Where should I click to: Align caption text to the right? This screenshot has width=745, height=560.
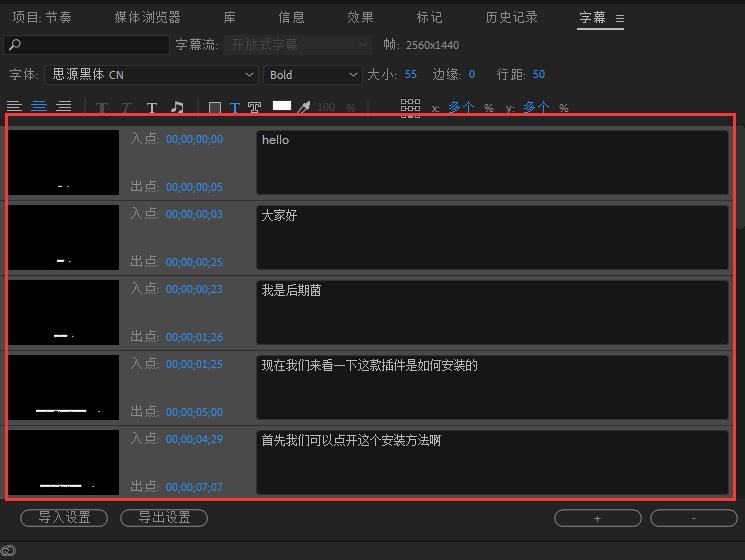click(x=64, y=106)
